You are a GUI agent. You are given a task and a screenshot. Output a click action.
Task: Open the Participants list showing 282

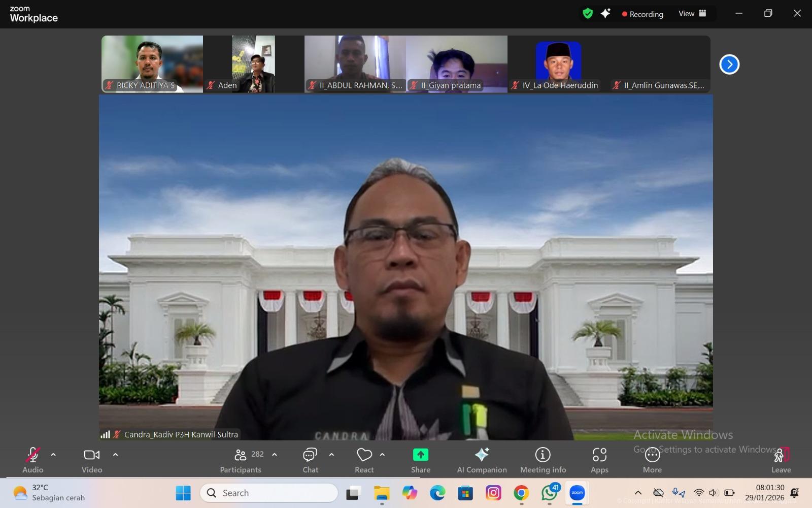pos(242,460)
